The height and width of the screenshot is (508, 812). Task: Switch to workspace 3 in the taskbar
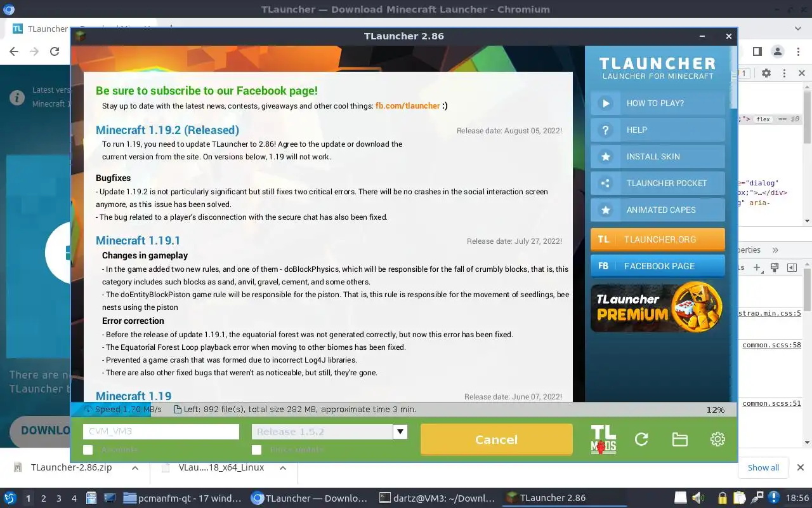point(59,498)
